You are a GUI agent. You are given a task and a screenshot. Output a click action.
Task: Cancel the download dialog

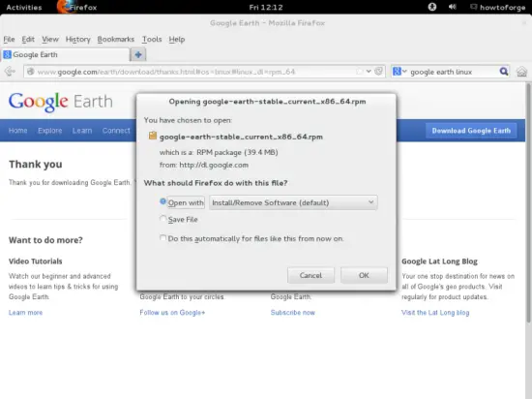[x=310, y=275]
